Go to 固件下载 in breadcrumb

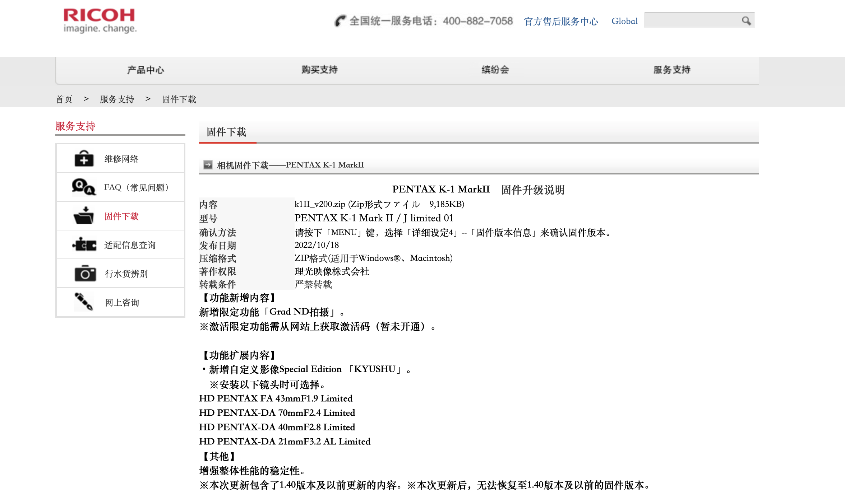179,99
